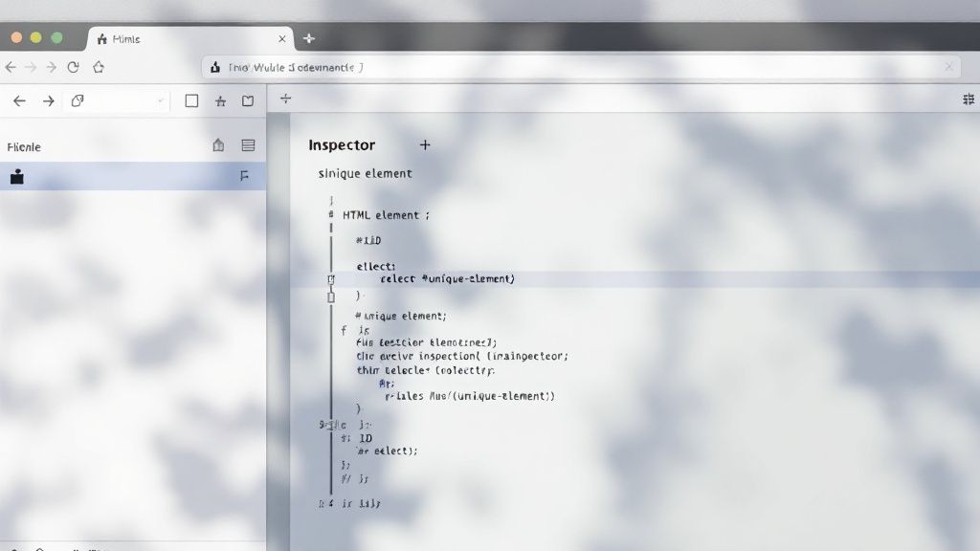Toggle the gutter marker on highlighted code line
The width and height of the screenshot is (980, 551).
tap(331, 279)
